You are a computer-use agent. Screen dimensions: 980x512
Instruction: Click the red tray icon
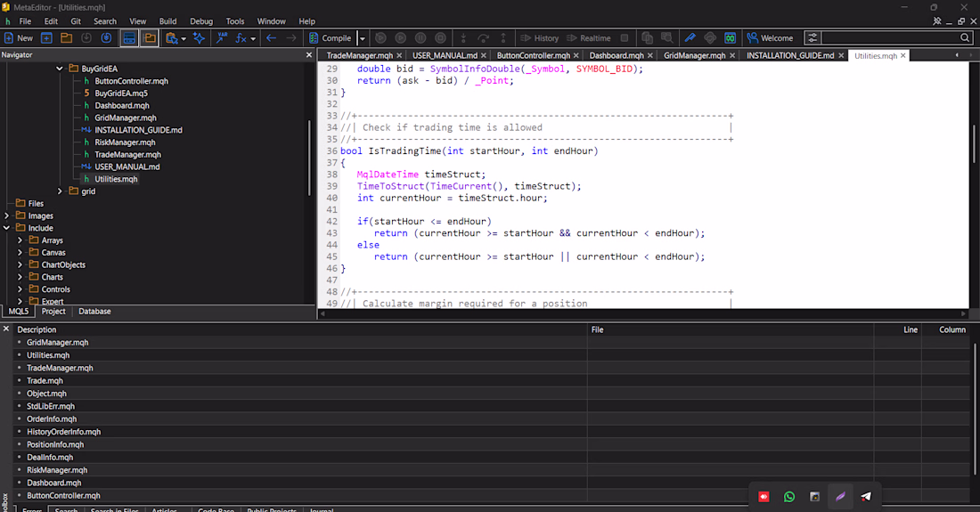click(x=764, y=496)
